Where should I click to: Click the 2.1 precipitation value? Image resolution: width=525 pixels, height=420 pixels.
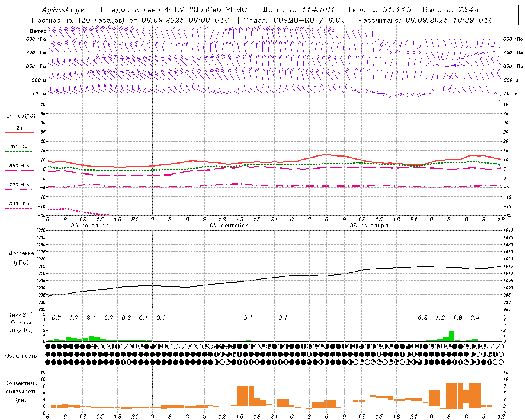91,318
